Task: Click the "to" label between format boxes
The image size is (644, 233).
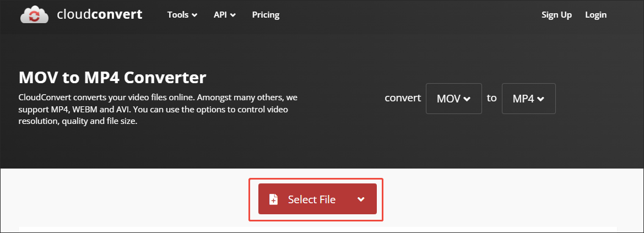Action: point(491,99)
